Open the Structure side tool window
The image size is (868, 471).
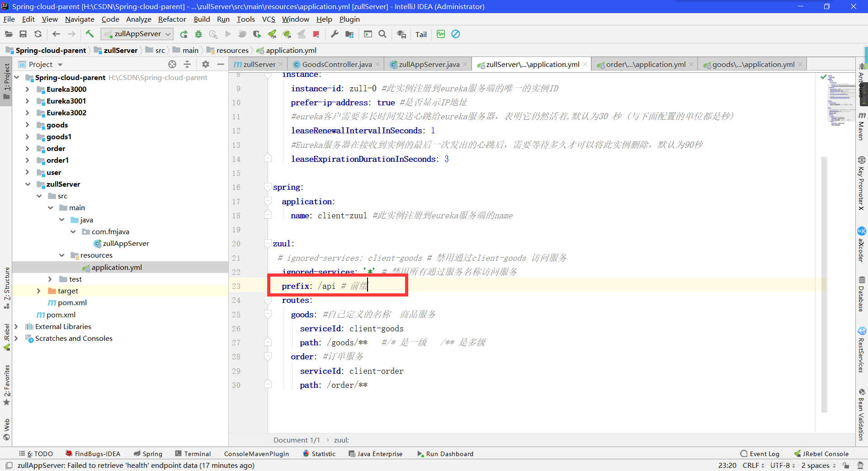7,288
